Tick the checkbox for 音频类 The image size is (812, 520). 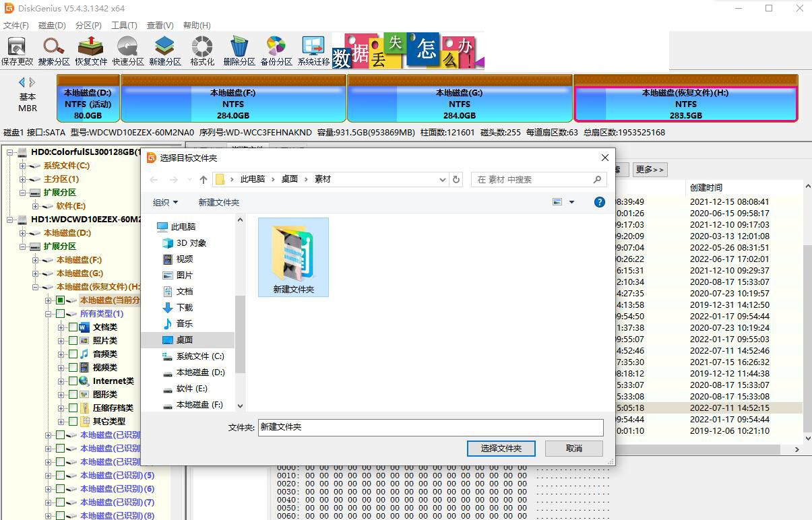(73, 354)
